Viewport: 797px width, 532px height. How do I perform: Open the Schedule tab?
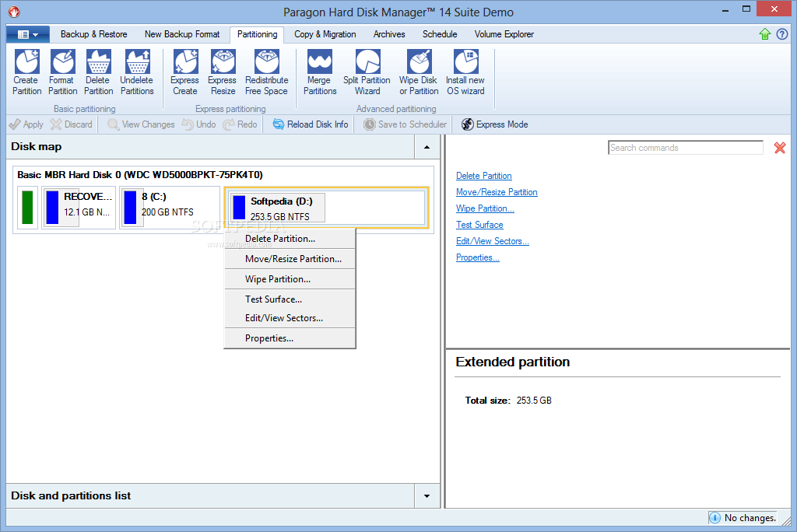440,34
